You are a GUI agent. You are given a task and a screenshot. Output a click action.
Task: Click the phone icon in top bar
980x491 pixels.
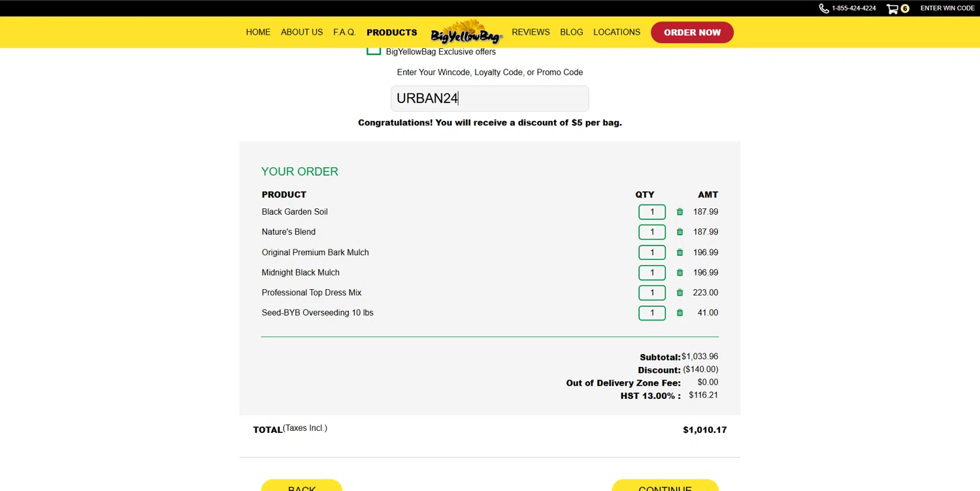(x=824, y=8)
